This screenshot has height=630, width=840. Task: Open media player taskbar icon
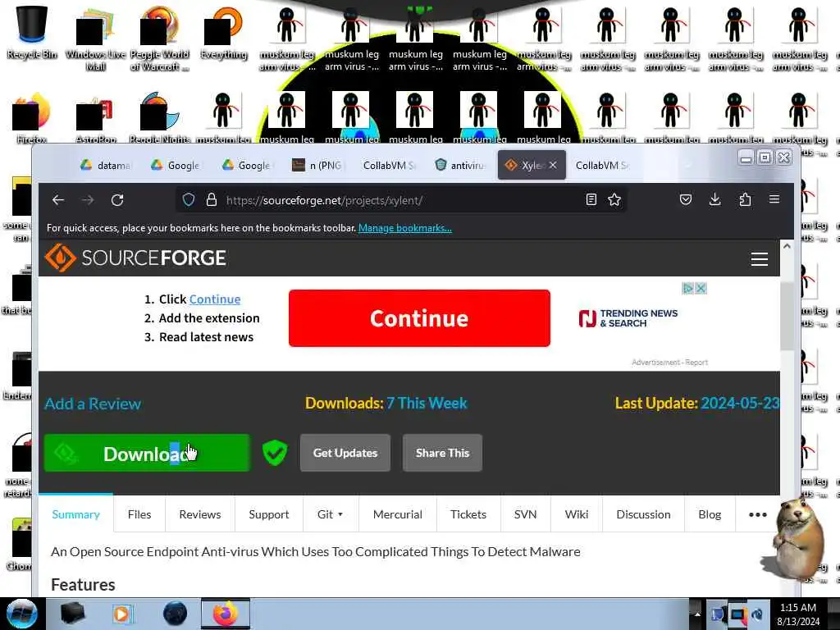pyautogui.click(x=121, y=614)
